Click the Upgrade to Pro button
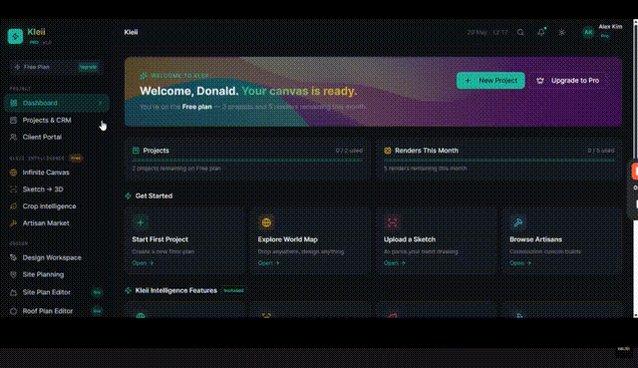This screenshot has width=638, height=368. [x=568, y=81]
